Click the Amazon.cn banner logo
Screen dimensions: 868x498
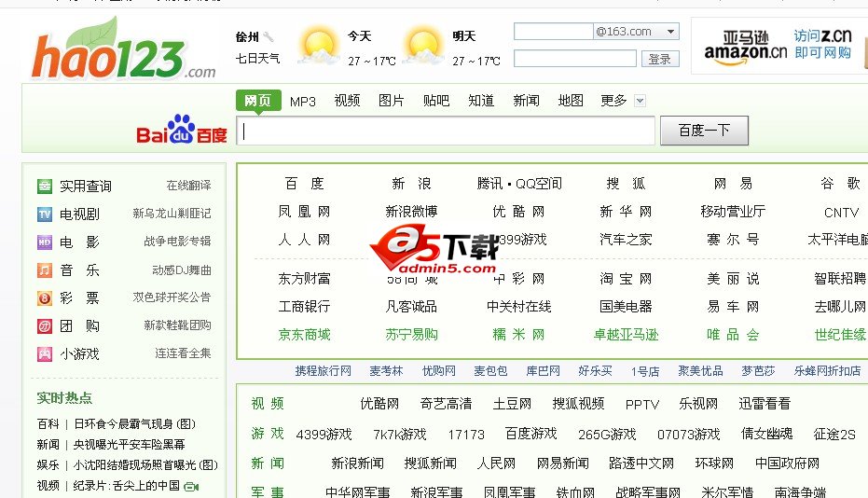coord(745,47)
